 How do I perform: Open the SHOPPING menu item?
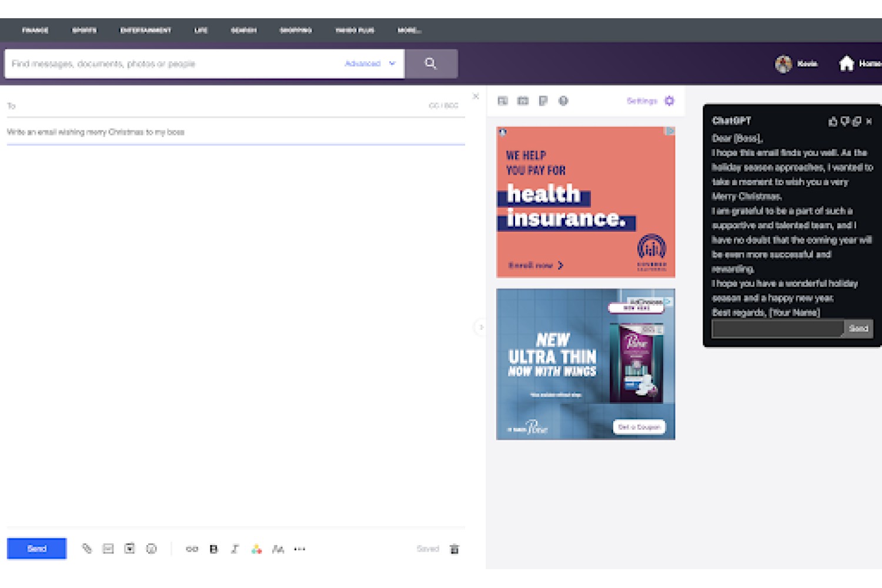[x=296, y=30]
